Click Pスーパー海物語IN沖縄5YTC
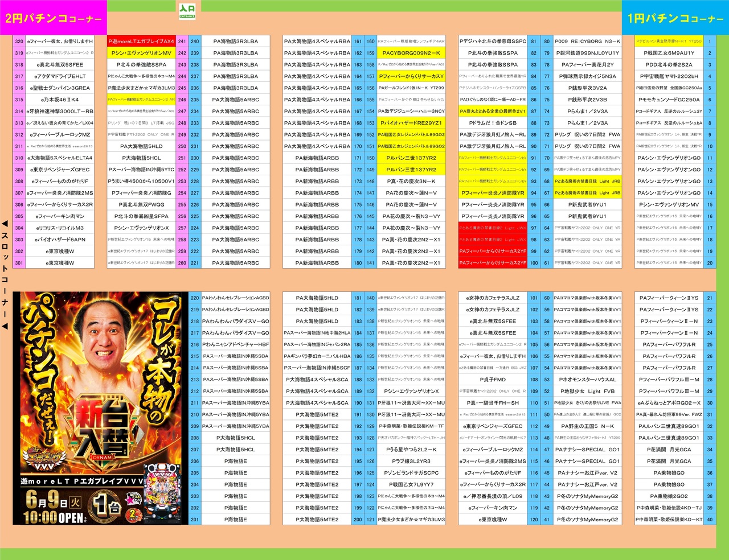This screenshot has height=560, width=729. pos(142,170)
